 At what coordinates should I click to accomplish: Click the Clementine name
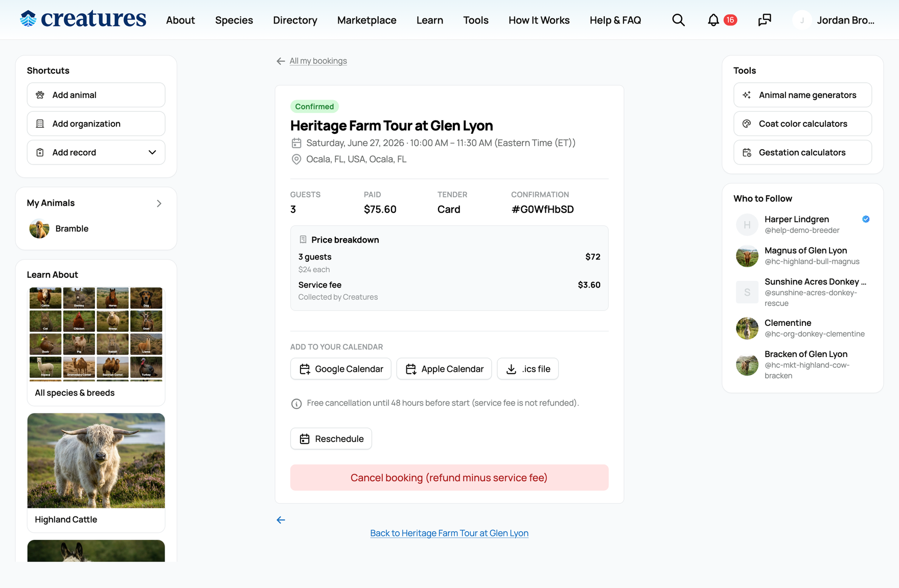[x=788, y=323]
